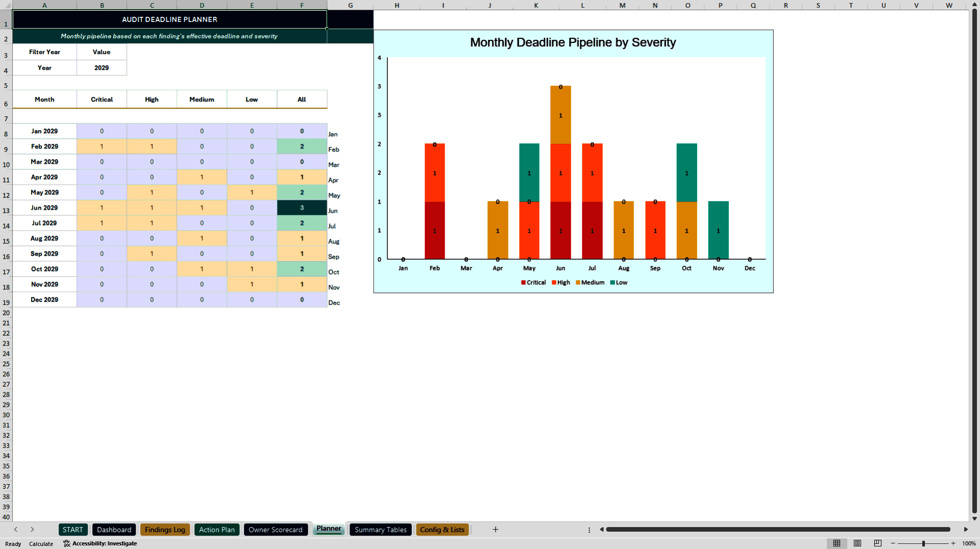Select the 'Dec 2029' month cell
Image resolution: width=980 pixels, height=549 pixels.
point(44,300)
